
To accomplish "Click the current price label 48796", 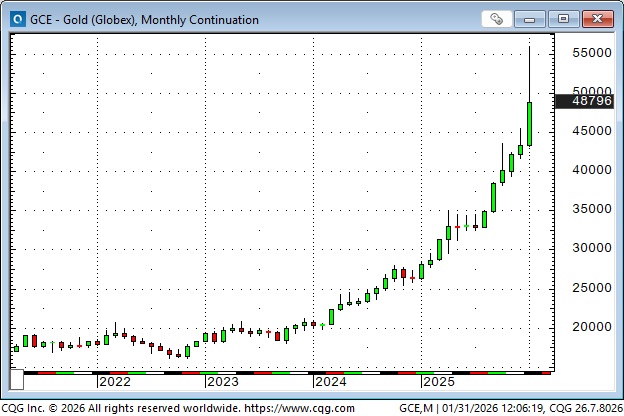I will [592, 101].
